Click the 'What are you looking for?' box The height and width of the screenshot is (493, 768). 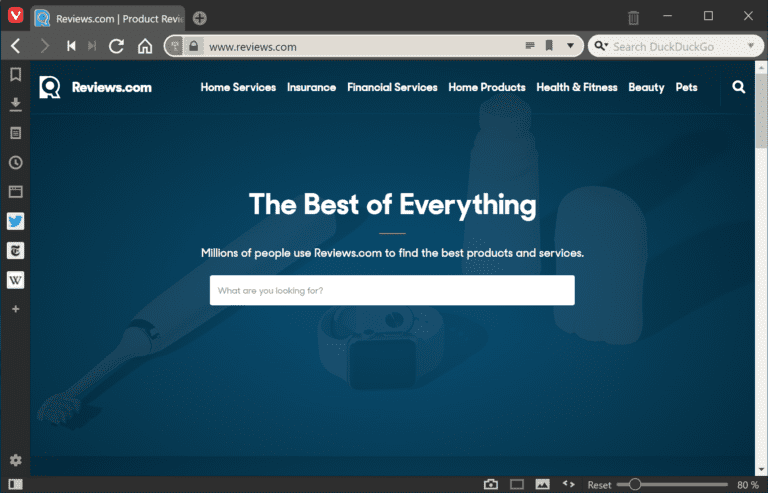point(392,290)
